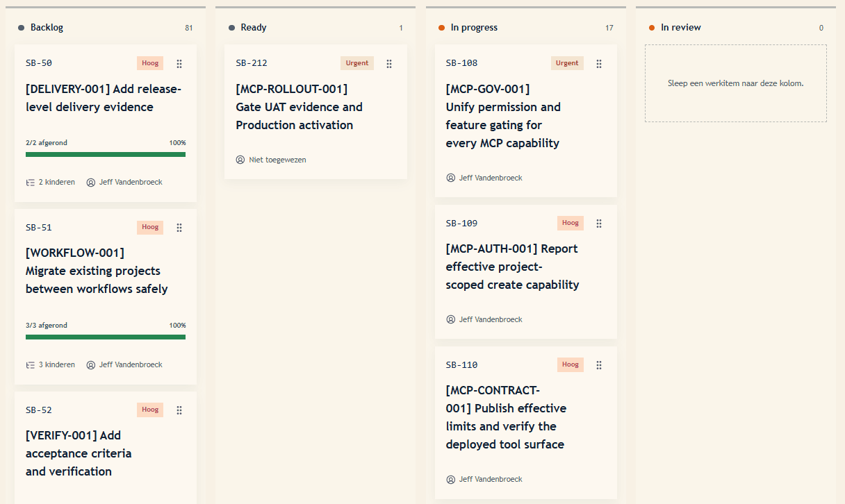Click the assignee avatar icon on SB-51
The height and width of the screenshot is (504, 845).
[x=91, y=365]
